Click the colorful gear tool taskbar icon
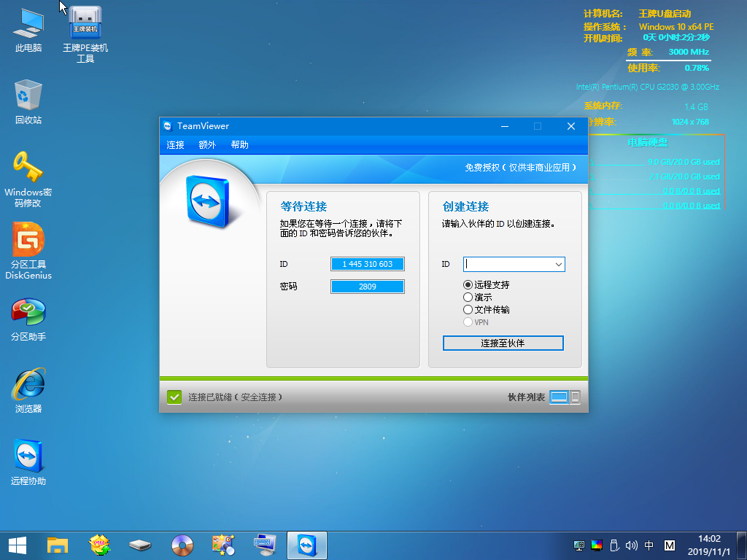Screen dimensions: 747x560 (x=99, y=545)
